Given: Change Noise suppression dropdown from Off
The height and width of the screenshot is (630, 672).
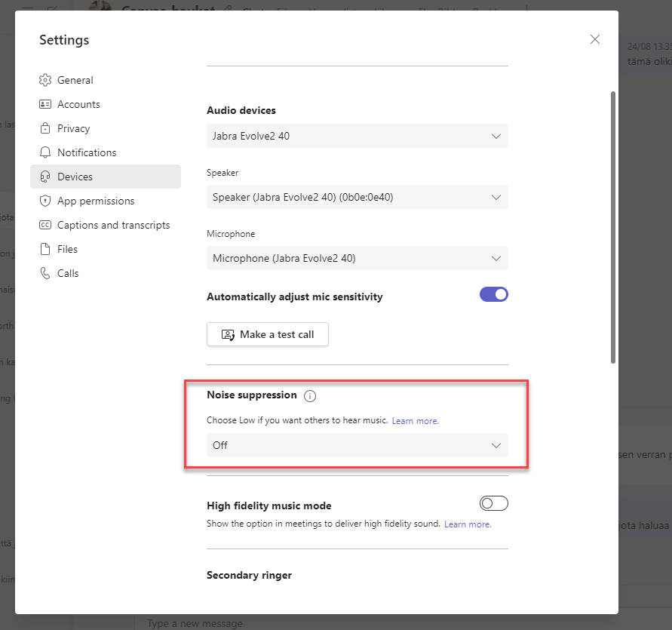Looking at the screenshot, I should (x=357, y=445).
